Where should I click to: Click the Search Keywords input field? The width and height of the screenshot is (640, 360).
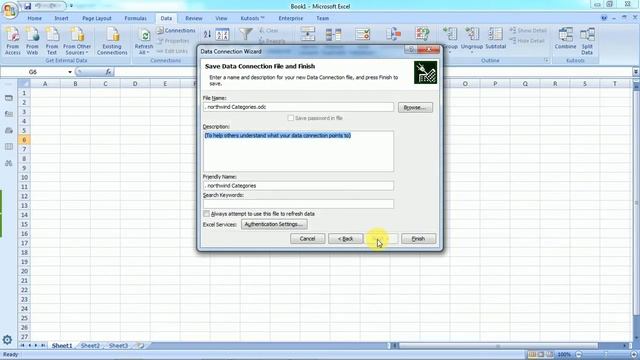[298, 204]
